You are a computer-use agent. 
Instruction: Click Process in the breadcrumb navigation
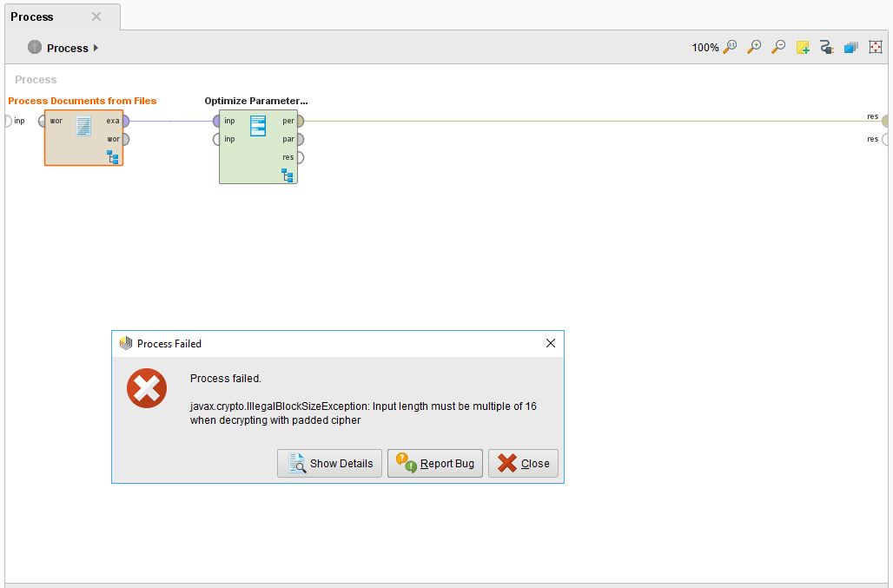coord(67,48)
